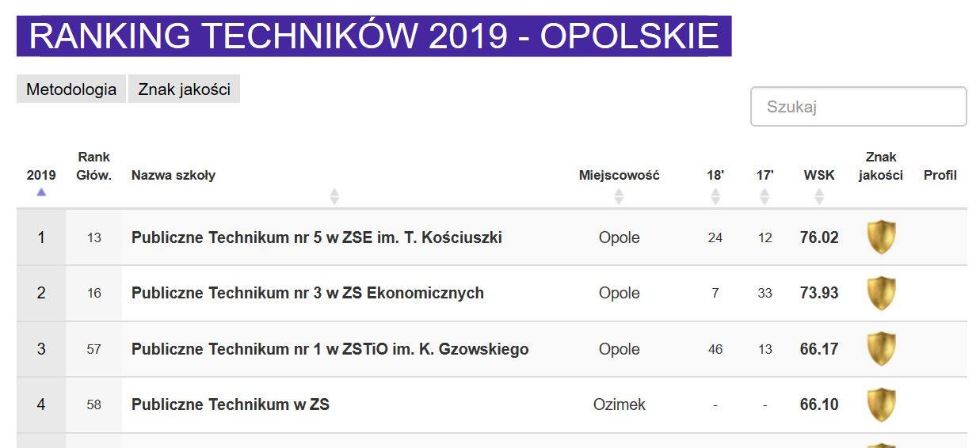Viewport: 980px width, 448px height.
Task: Open Publiczne Technikum nr 3 w ZS Ekonomicznych
Action: tap(307, 293)
